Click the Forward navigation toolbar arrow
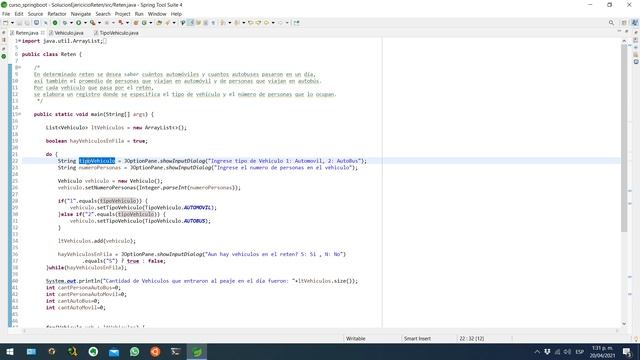This screenshot has height=360, width=640. coord(280,23)
